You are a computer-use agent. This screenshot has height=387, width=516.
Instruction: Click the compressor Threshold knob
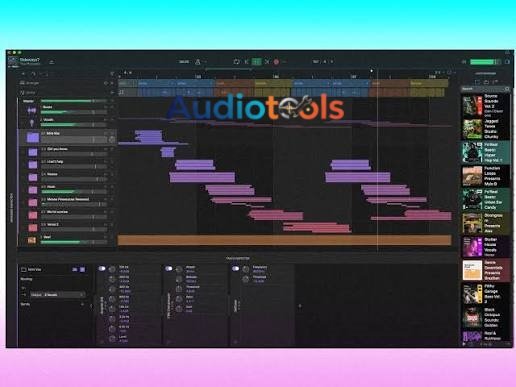click(x=179, y=289)
